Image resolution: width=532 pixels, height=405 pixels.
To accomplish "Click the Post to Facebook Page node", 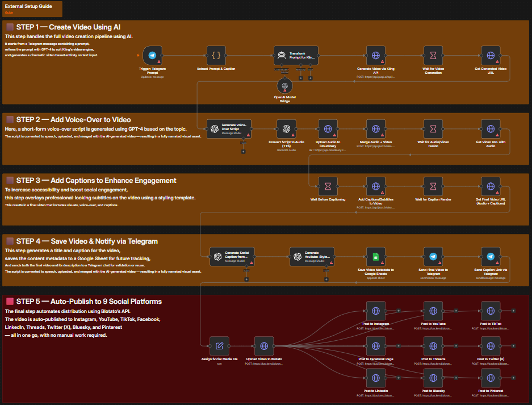I will 376,346.
